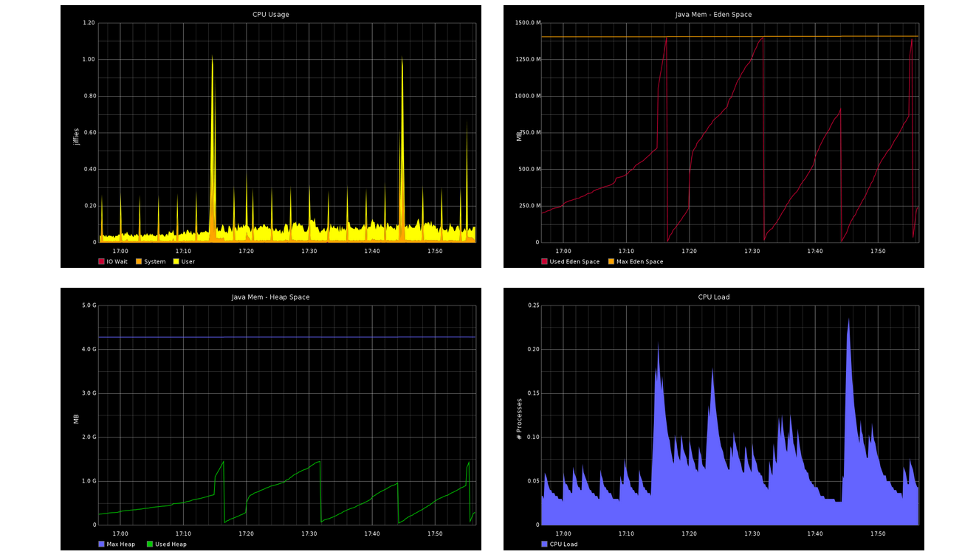
Task: Click the blue Max Heap line on Heap chart
Action: pyautogui.click(x=286, y=337)
